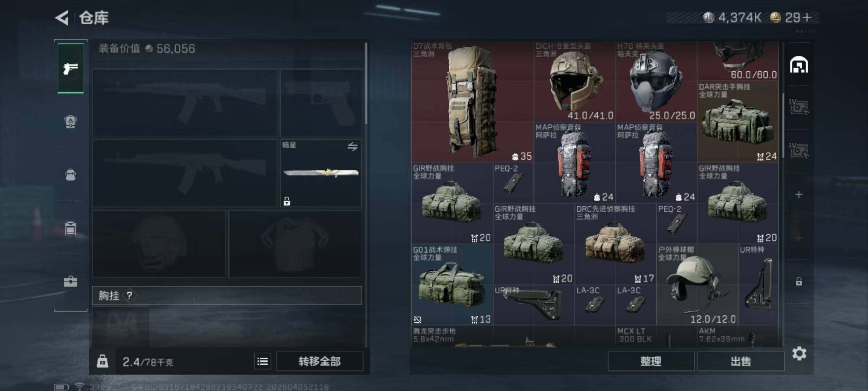Click the 出售 sell button
Image resolution: width=868 pixels, height=391 pixels.
click(741, 361)
